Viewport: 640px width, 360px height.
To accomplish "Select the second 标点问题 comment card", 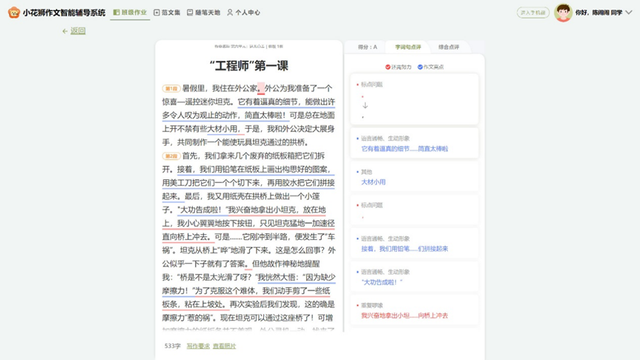I will point(414,210).
